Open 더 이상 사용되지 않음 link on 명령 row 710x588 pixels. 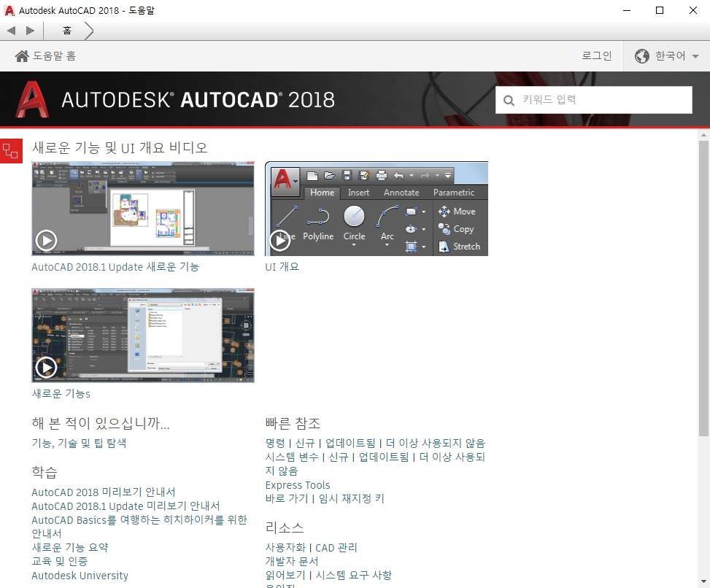(435, 443)
